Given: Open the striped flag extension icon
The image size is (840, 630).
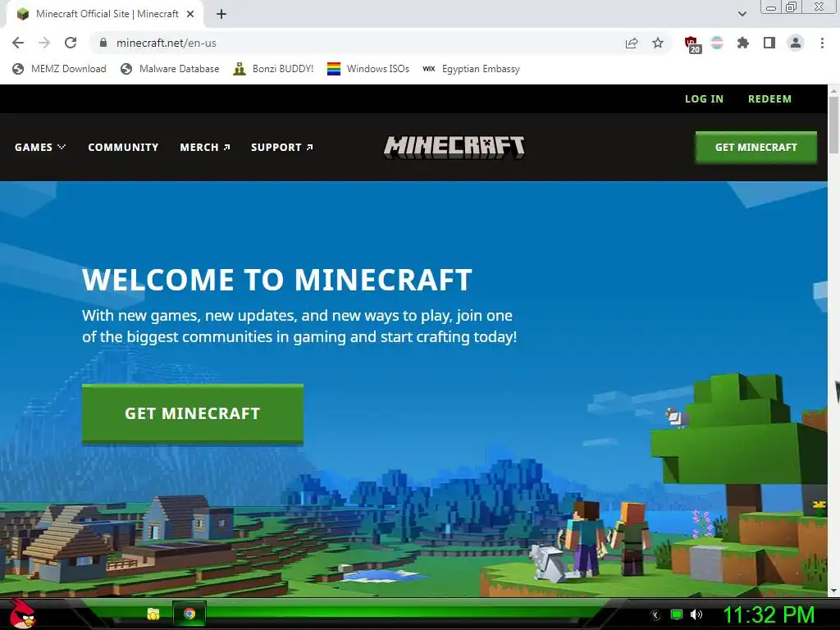Looking at the screenshot, I should click(x=717, y=43).
